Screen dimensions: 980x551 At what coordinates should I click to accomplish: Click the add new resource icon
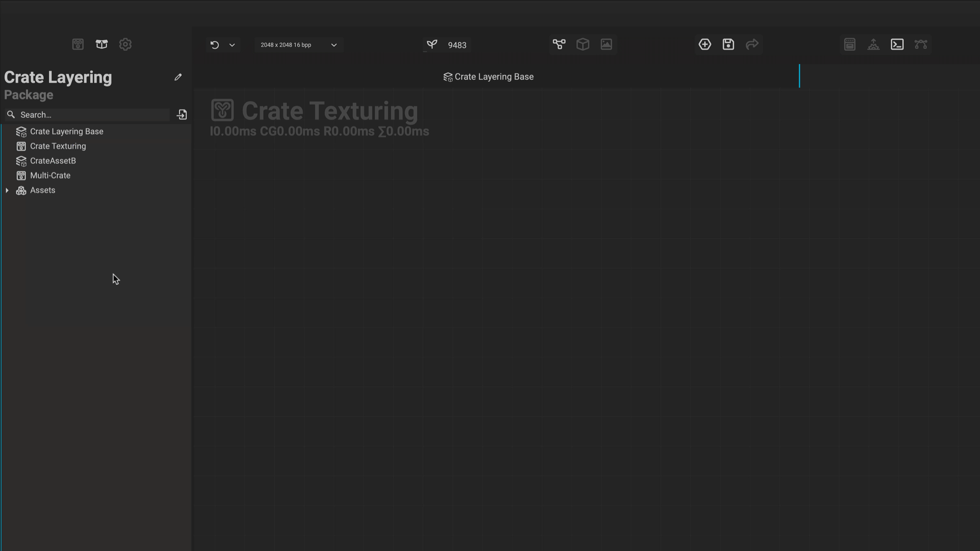point(182,114)
